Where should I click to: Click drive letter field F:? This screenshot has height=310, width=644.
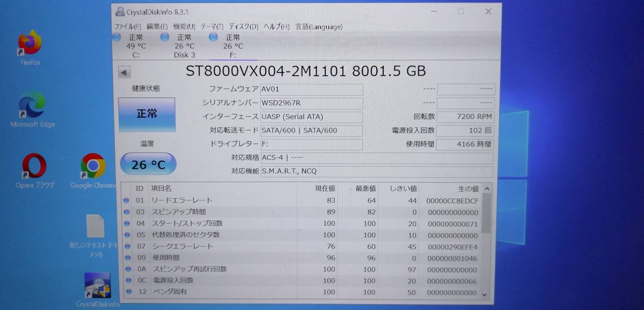coord(311,145)
